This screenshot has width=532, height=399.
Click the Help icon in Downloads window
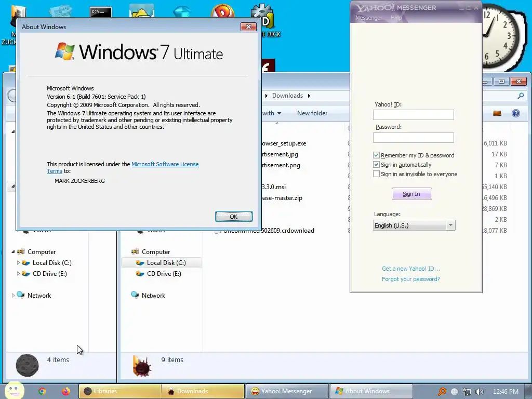coord(516,113)
